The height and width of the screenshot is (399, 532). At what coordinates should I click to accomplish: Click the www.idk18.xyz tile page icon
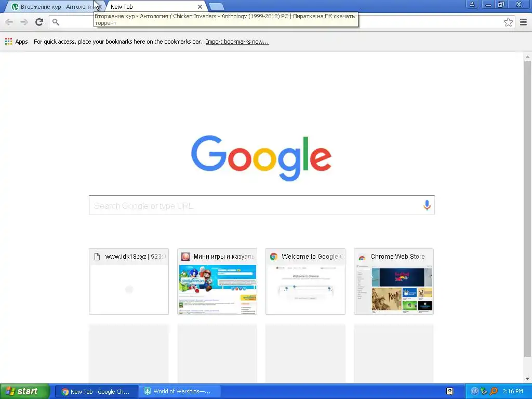[x=97, y=257]
